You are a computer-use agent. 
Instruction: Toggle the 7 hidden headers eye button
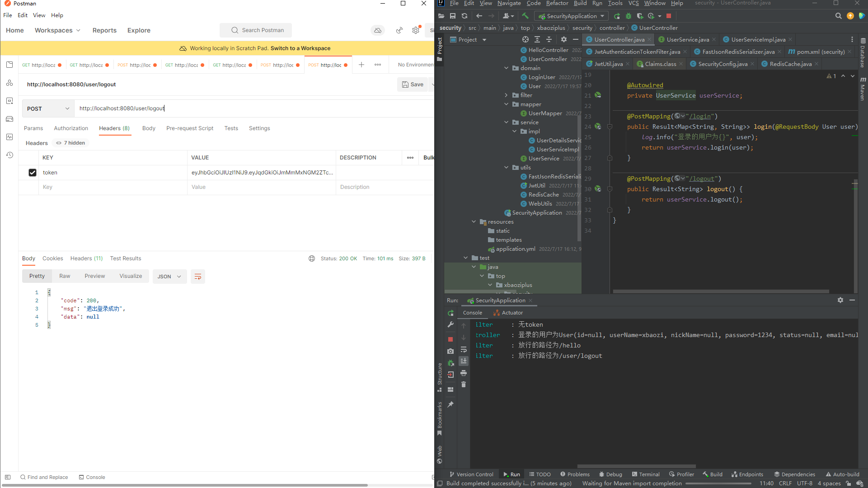tap(71, 143)
